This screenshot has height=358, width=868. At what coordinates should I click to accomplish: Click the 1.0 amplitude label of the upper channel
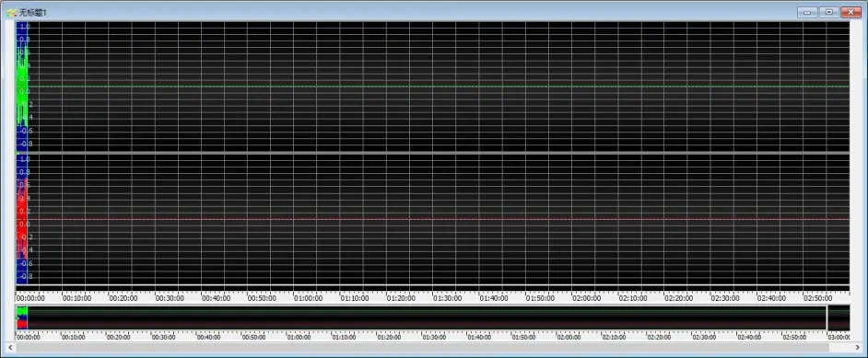click(24, 26)
